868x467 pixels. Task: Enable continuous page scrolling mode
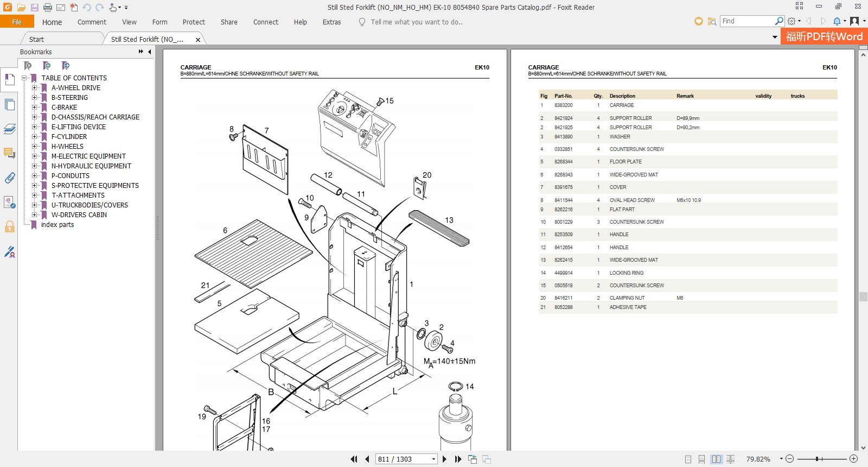pyautogui.click(x=702, y=459)
